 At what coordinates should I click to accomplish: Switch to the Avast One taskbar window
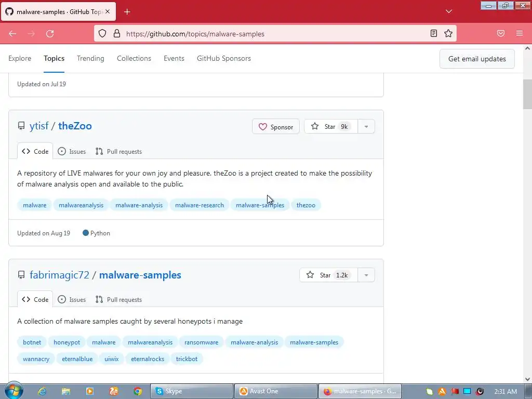coord(276,391)
